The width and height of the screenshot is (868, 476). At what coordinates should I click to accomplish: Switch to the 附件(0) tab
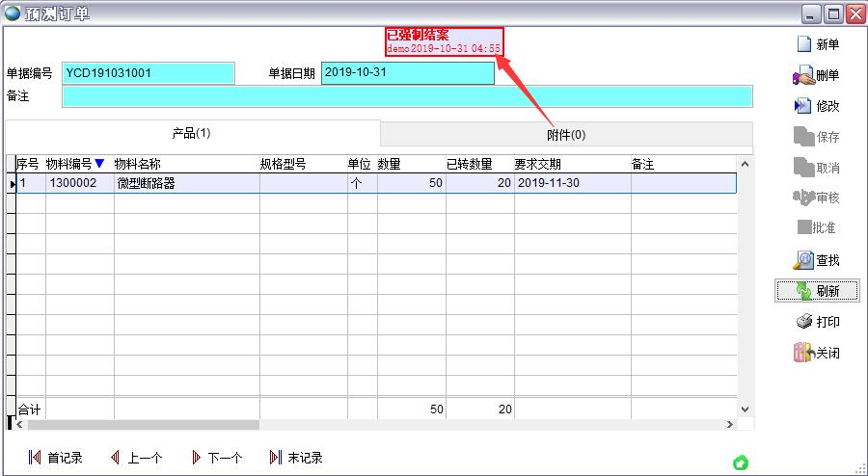pyautogui.click(x=566, y=134)
